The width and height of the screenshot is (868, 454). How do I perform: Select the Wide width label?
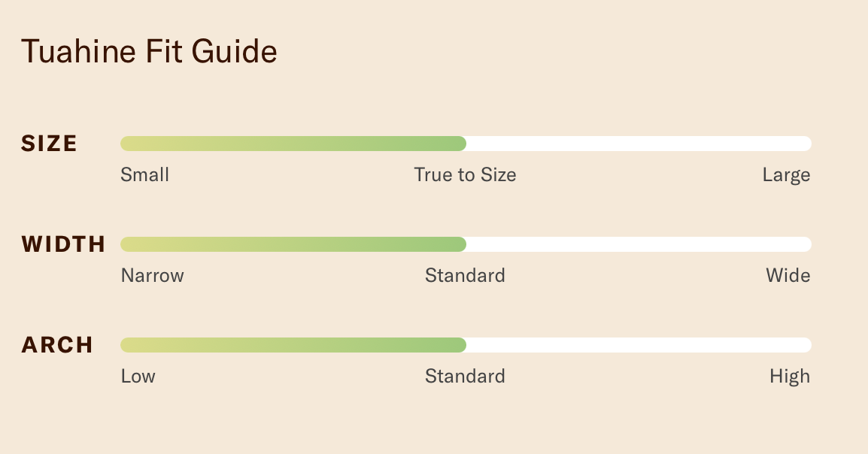click(x=788, y=275)
